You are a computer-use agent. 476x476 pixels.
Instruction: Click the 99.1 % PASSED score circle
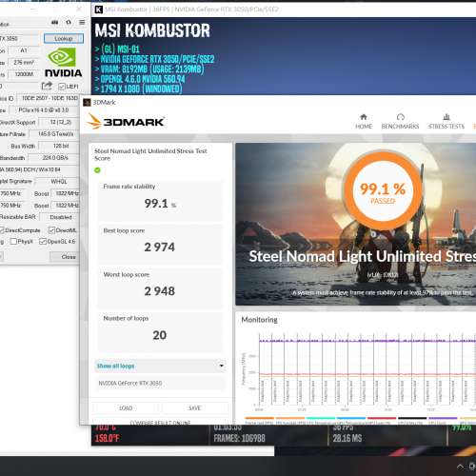click(384, 190)
